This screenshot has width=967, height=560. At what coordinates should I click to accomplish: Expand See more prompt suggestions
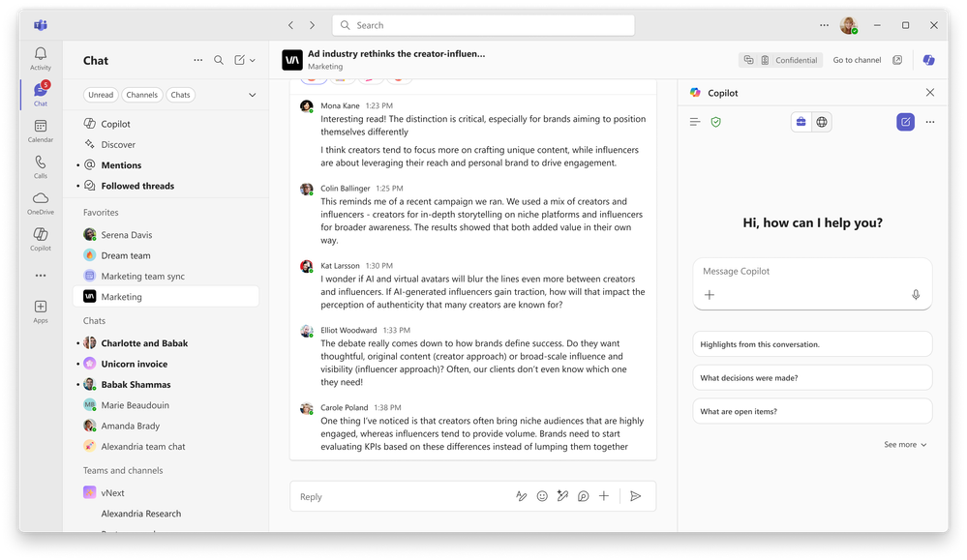903,444
